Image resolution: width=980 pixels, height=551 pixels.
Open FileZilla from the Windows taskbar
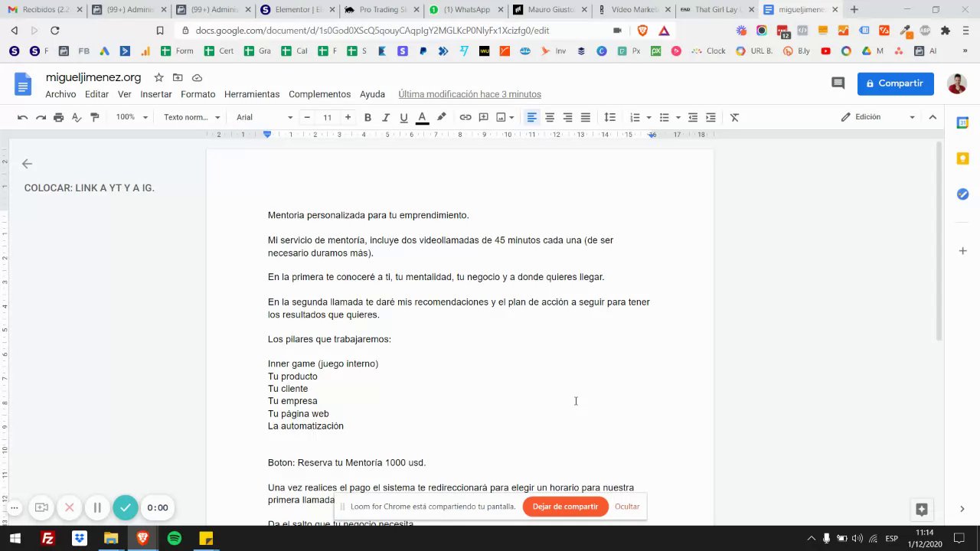click(x=47, y=538)
